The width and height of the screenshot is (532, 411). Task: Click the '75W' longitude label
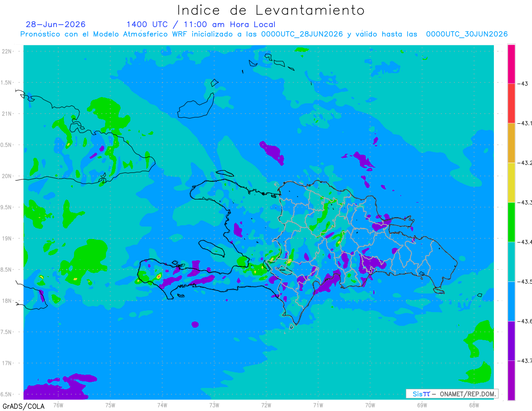point(110,405)
